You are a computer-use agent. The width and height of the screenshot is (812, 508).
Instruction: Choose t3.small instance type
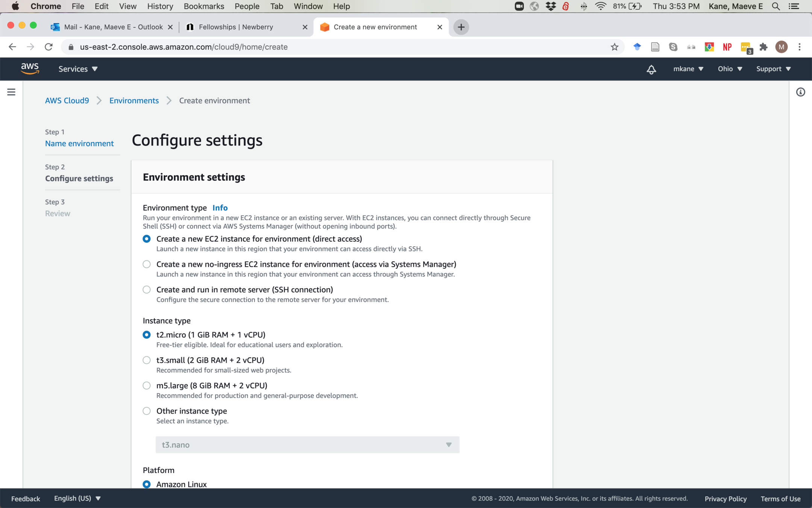point(147,360)
